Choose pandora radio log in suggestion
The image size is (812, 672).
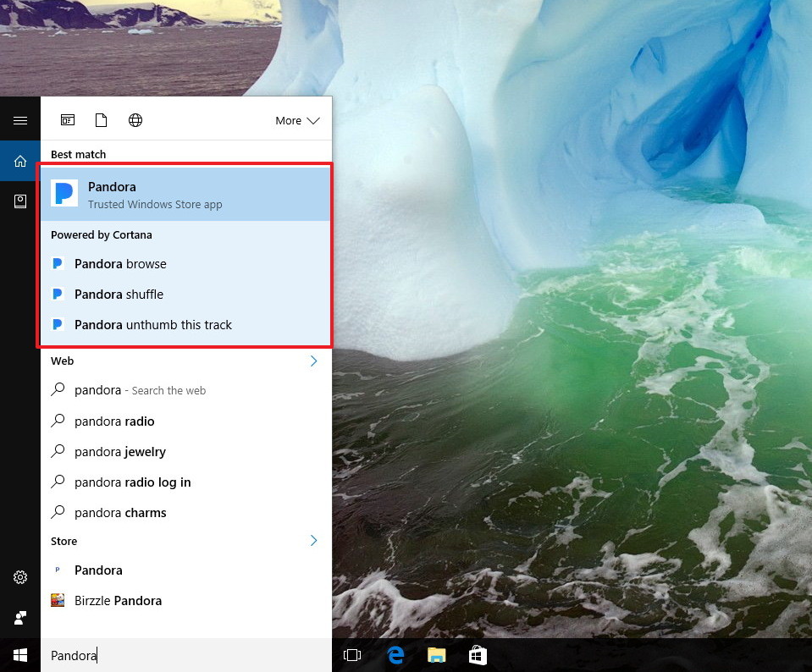tap(185, 482)
